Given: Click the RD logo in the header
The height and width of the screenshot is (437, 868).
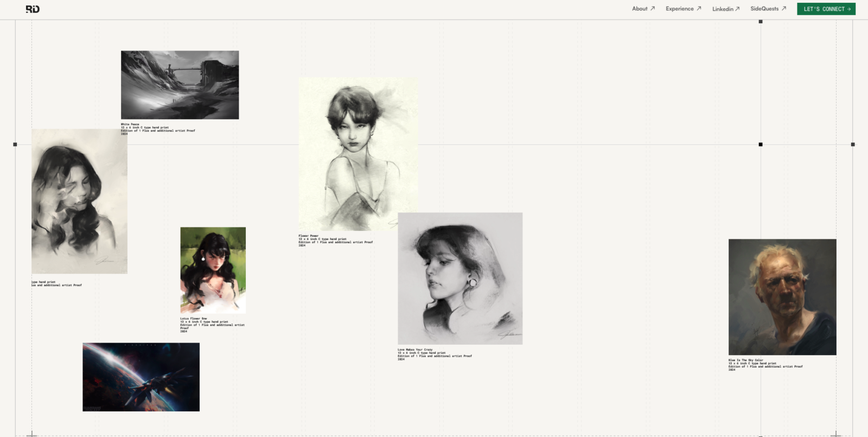Looking at the screenshot, I should pyautogui.click(x=33, y=9).
